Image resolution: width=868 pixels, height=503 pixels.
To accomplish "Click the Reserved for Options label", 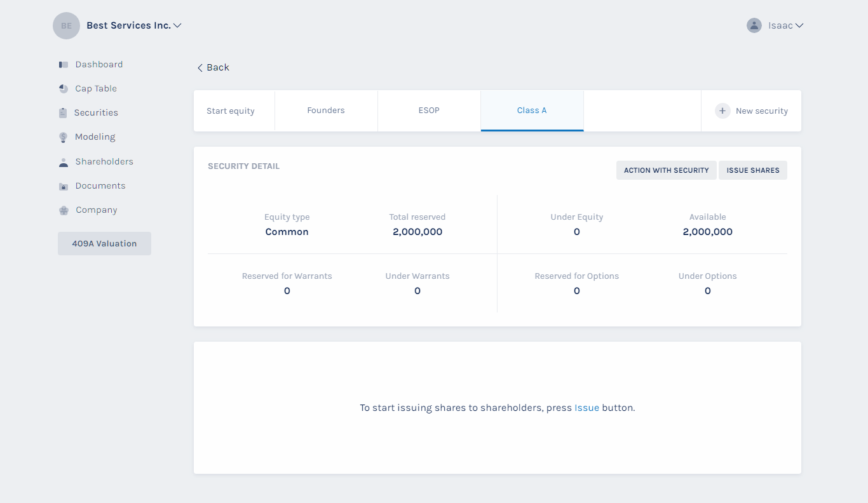I will pyautogui.click(x=577, y=276).
